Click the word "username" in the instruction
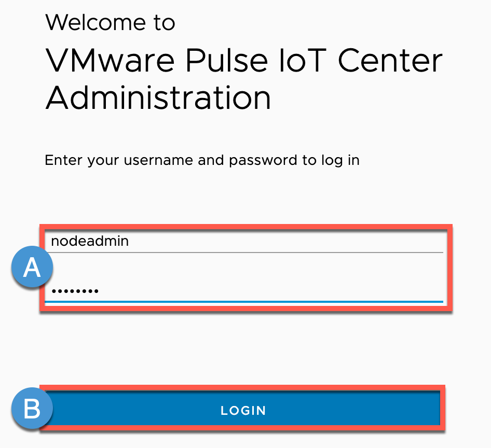 158,160
